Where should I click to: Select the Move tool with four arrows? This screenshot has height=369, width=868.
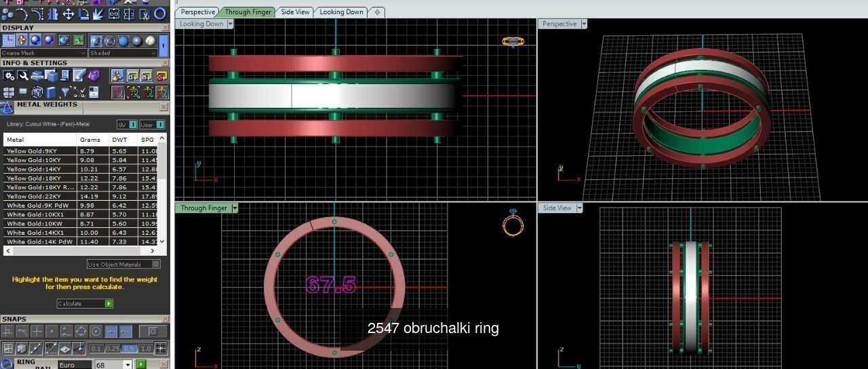pyautogui.click(x=68, y=14)
